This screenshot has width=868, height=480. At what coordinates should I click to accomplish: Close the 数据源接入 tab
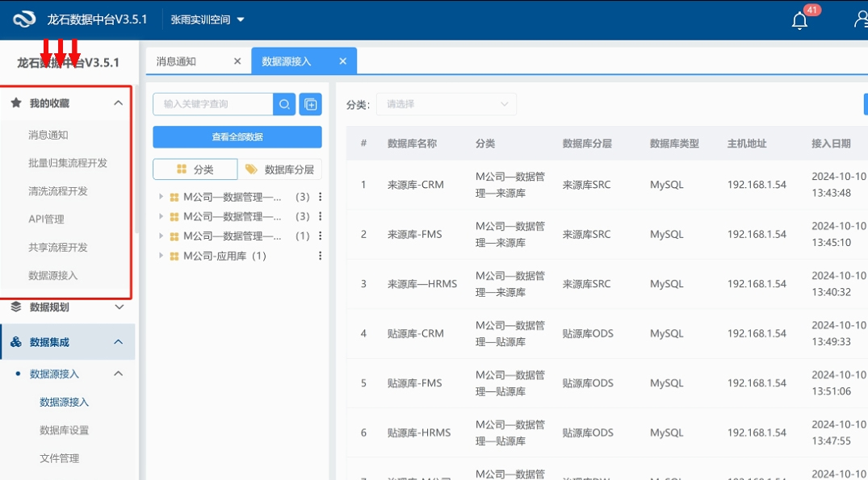click(x=342, y=61)
